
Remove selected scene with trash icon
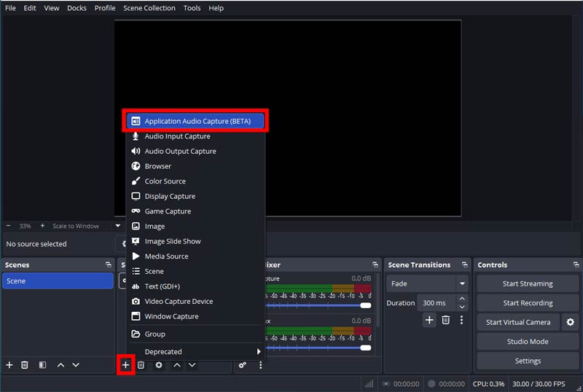[25, 365]
